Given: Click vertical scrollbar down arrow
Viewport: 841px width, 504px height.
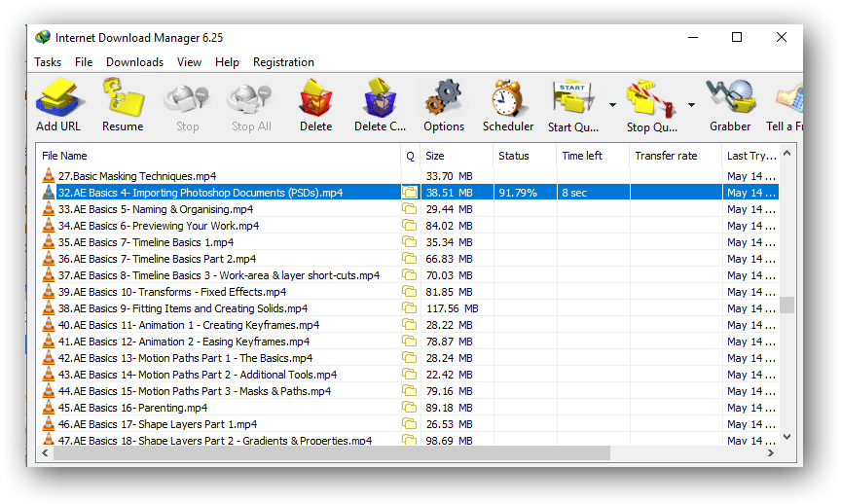Looking at the screenshot, I should point(786,437).
